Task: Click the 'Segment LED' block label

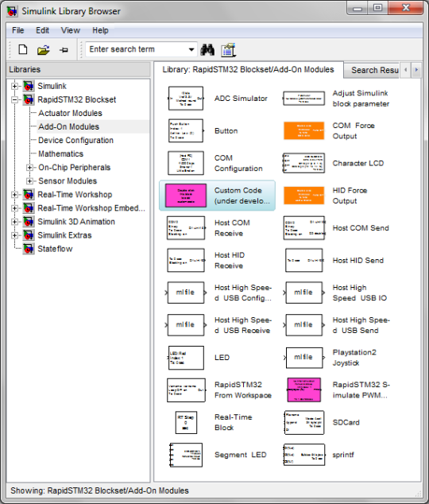Action: (241, 455)
